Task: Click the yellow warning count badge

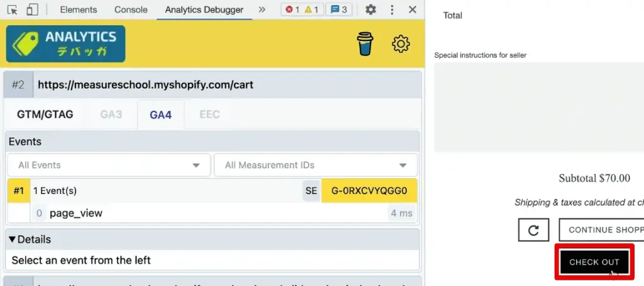Action: (312, 9)
